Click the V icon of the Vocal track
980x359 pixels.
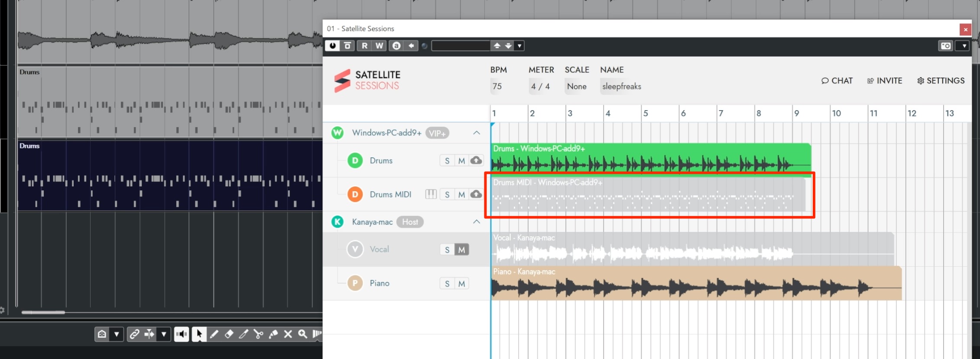click(x=355, y=249)
